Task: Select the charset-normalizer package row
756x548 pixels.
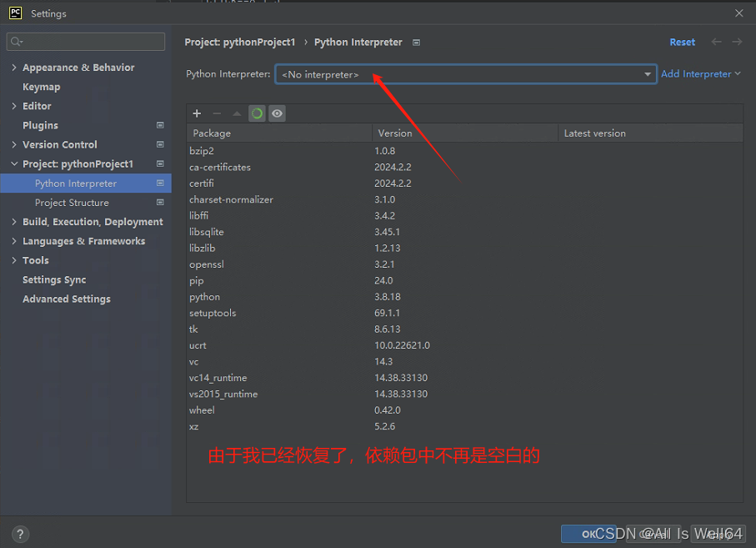Action: [465, 199]
